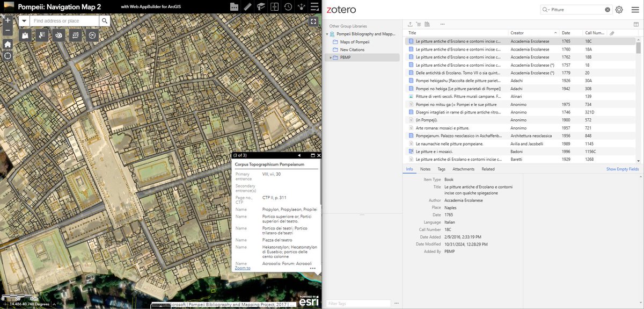Open Zotero toolbar more options ellipsis
The image size is (644, 309).
point(442,24)
